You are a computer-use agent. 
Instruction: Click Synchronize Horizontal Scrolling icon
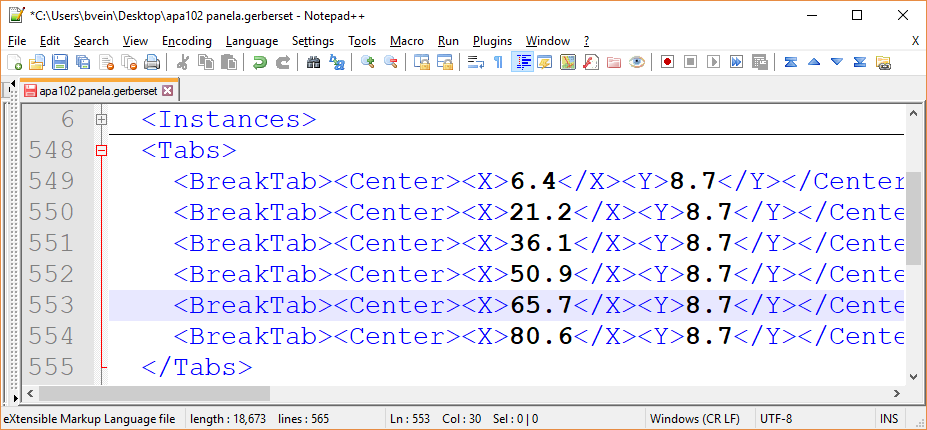pos(445,62)
